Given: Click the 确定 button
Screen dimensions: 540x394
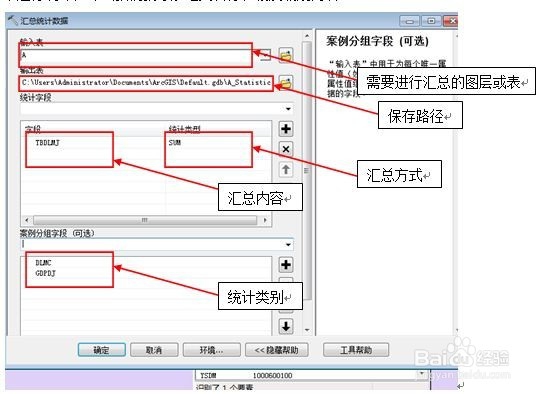Looking at the screenshot, I should (102, 350).
